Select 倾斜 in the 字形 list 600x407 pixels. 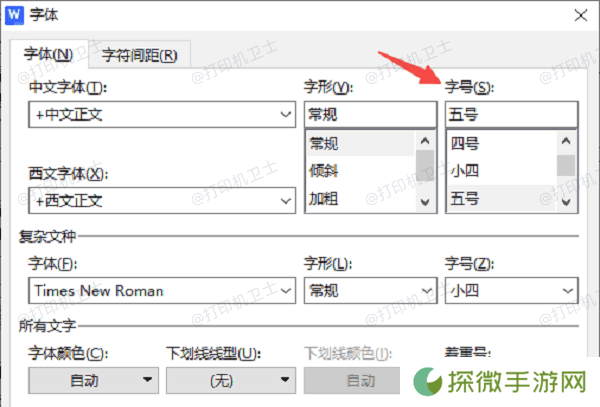[x=360, y=171]
